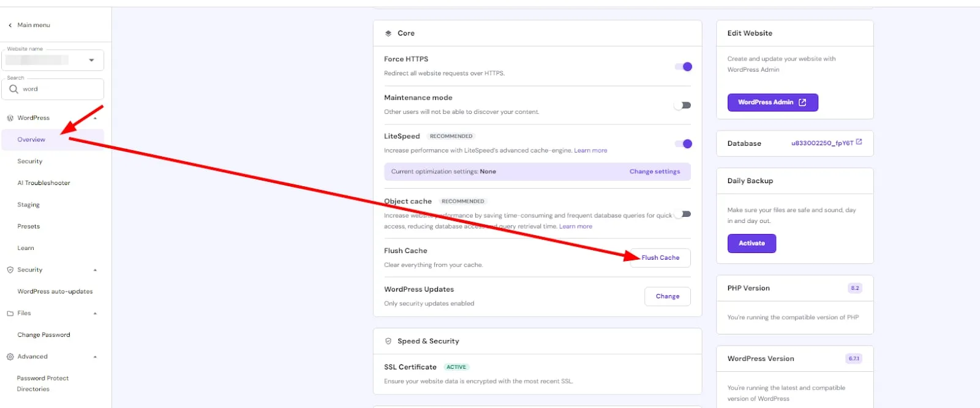
Task: Collapse the Files sidebar section
Action: 95,314
